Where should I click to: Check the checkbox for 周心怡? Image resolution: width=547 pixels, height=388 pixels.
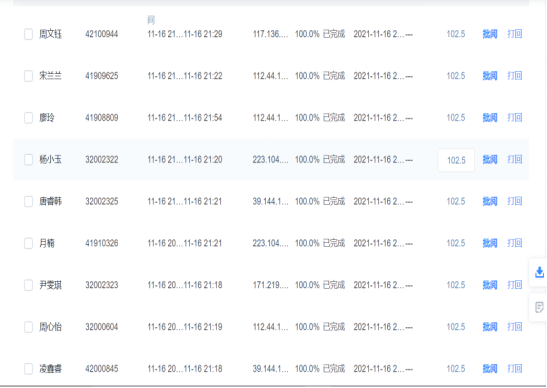[x=28, y=327]
